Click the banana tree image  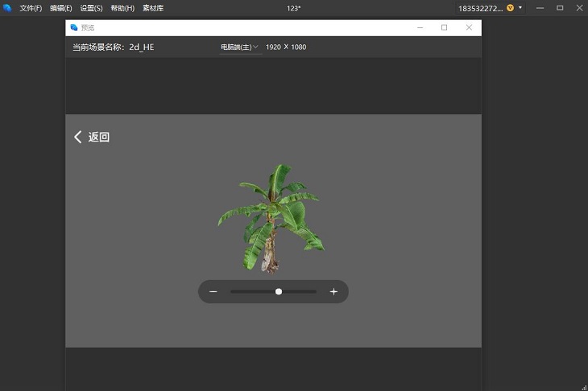pyautogui.click(x=271, y=219)
